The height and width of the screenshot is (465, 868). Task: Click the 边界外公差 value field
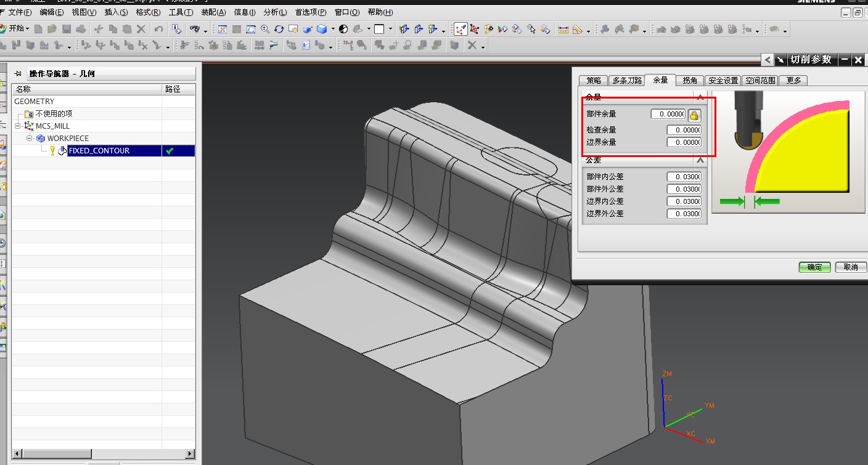(684, 214)
